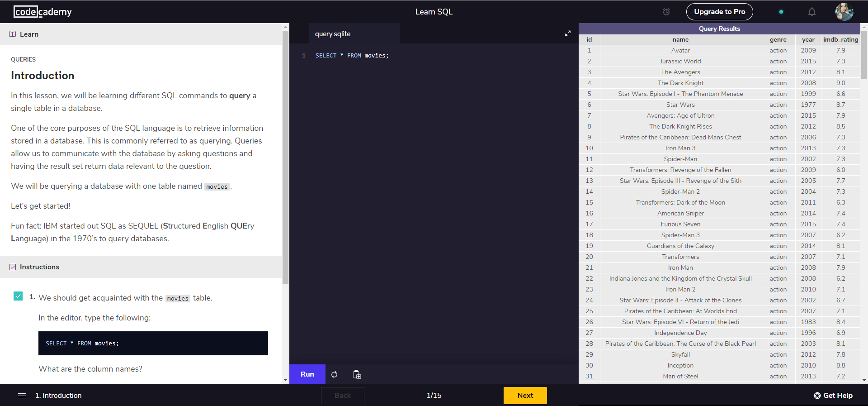This screenshot has width=868, height=406.
Task: Open the notifications bell
Action: tap(811, 12)
